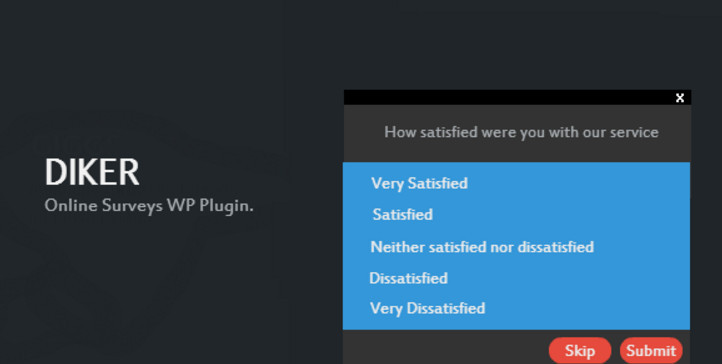Choose the Very Dissatisfied option
Viewport: 722px width, 364px height.
click(x=427, y=308)
